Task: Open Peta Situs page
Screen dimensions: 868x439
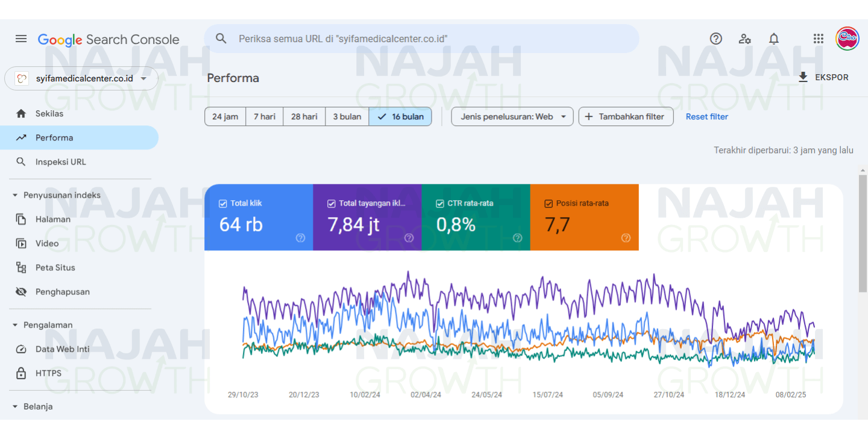Action: point(79,267)
